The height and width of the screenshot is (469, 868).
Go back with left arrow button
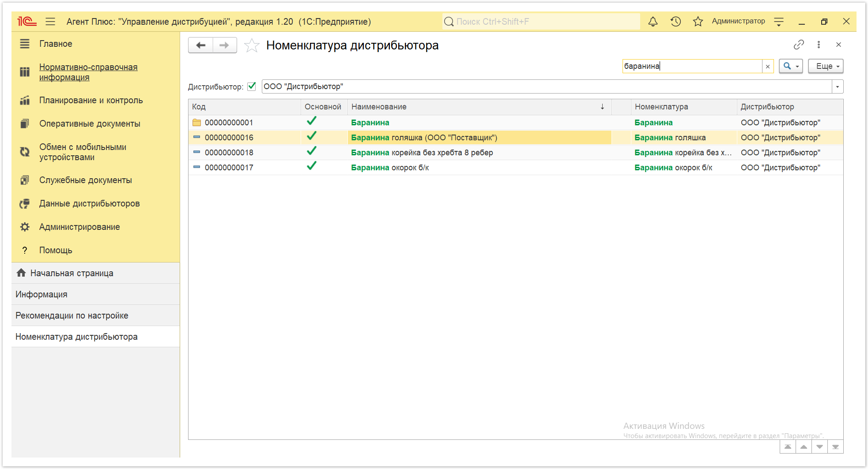pyautogui.click(x=201, y=45)
